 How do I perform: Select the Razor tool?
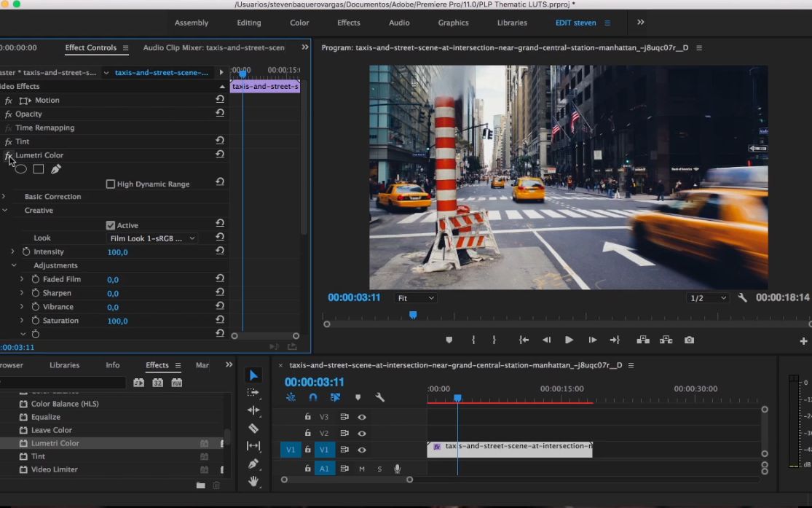coord(253,429)
